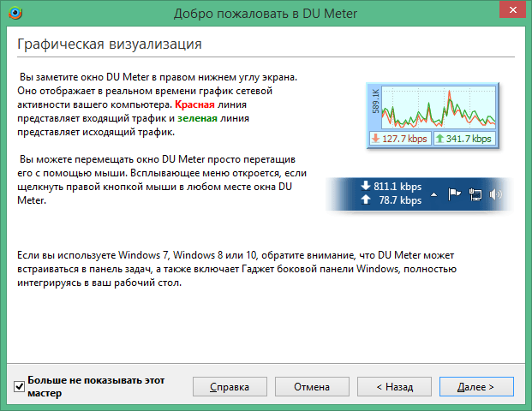Click the sample traffic graph thumbnail
The image size is (532, 411).
click(x=433, y=116)
